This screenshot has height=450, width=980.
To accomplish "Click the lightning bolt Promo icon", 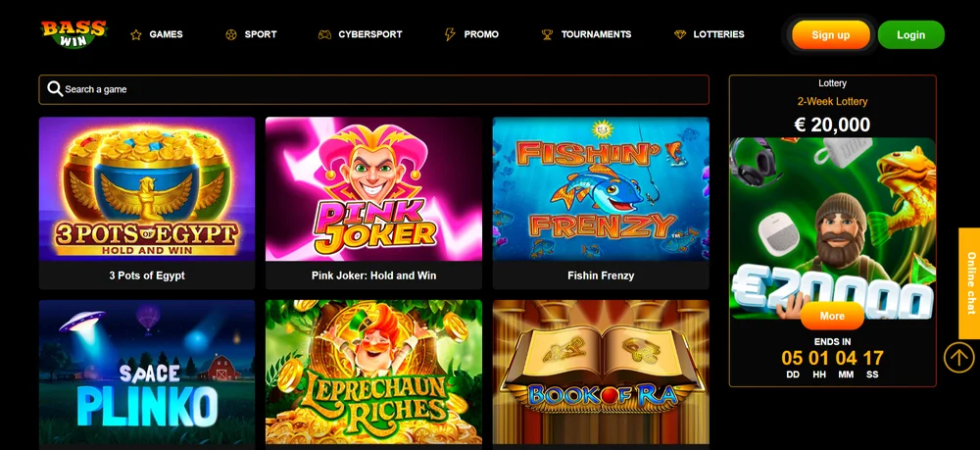I will tap(450, 34).
